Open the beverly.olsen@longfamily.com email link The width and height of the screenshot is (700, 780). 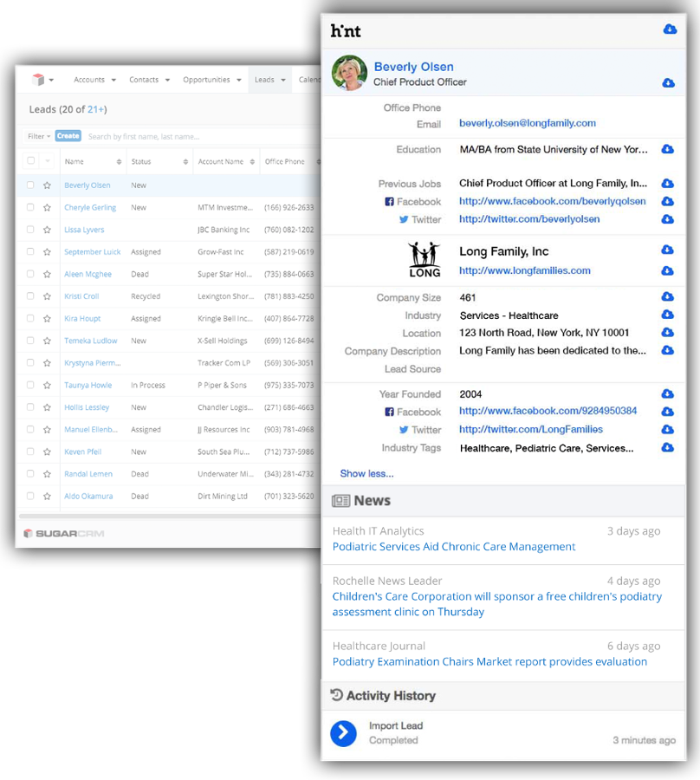coord(527,123)
